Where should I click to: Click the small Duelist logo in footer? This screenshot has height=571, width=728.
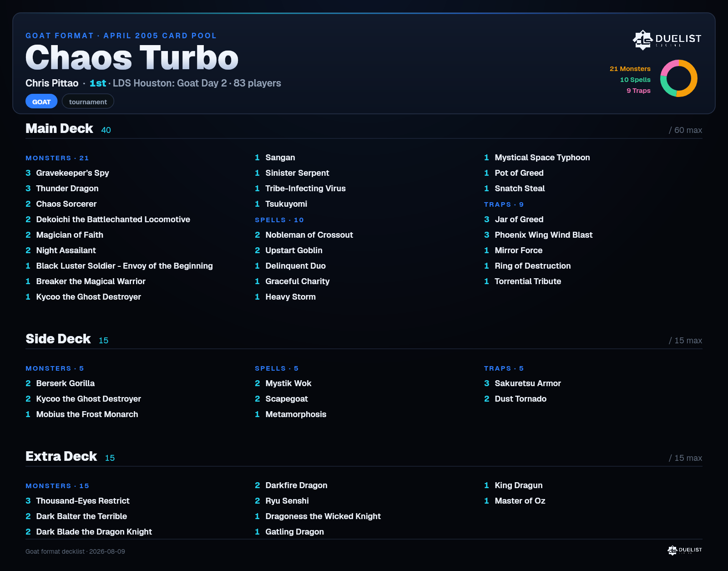tap(685, 550)
